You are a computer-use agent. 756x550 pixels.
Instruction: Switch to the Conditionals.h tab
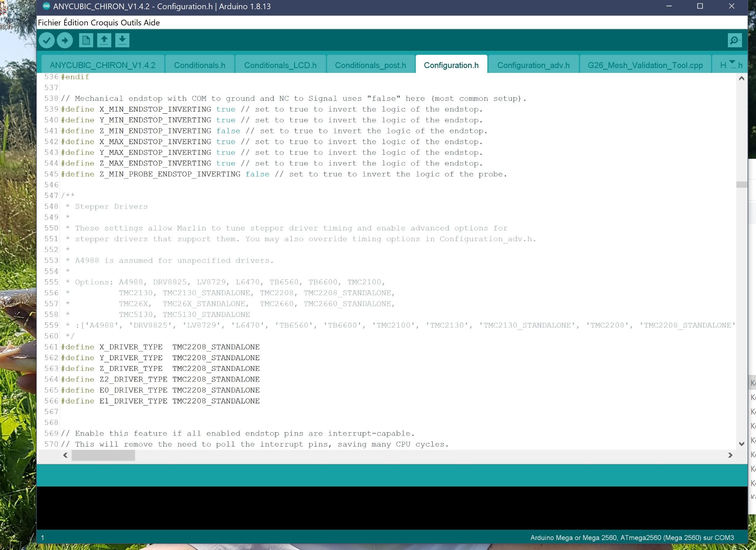tap(199, 65)
